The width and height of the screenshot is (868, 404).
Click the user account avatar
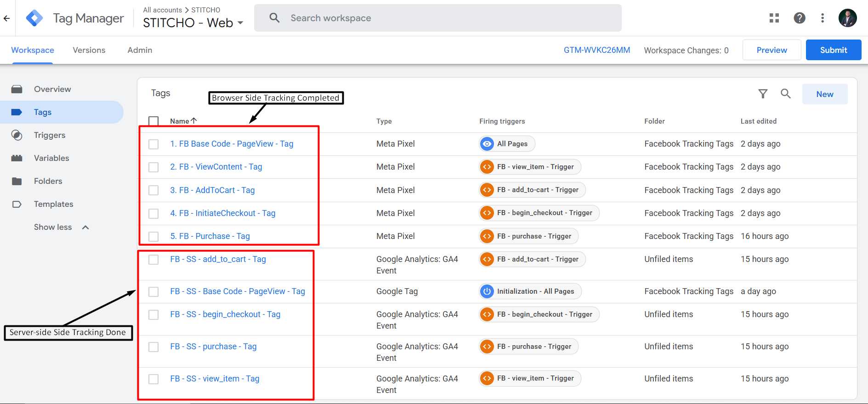pyautogui.click(x=847, y=18)
